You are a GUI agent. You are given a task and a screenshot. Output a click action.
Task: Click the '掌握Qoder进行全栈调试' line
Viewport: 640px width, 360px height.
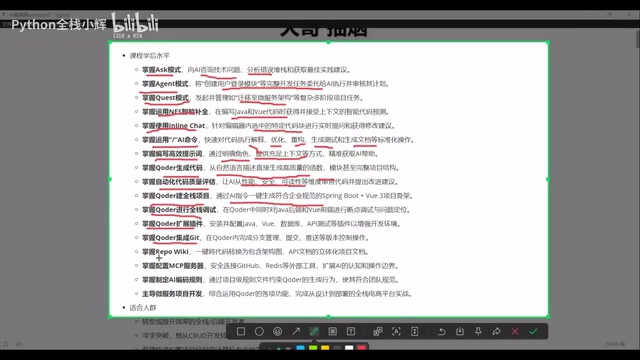[x=276, y=209]
